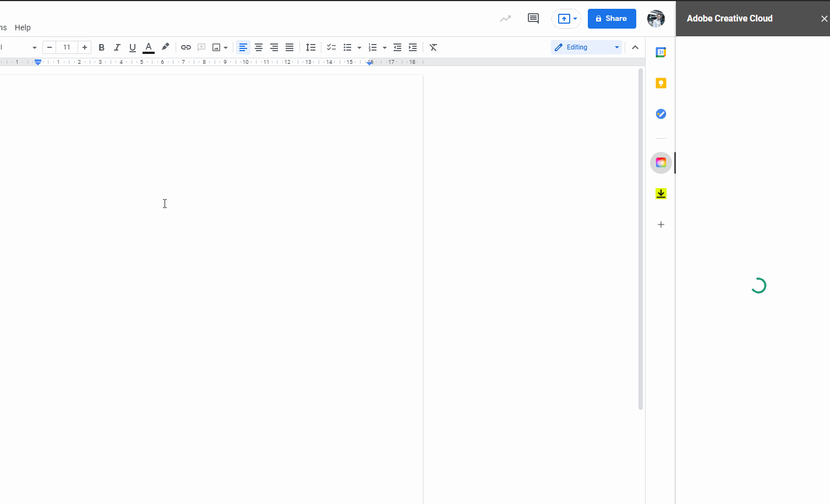Align text left
Screen dimensions: 830x504
click(243, 47)
